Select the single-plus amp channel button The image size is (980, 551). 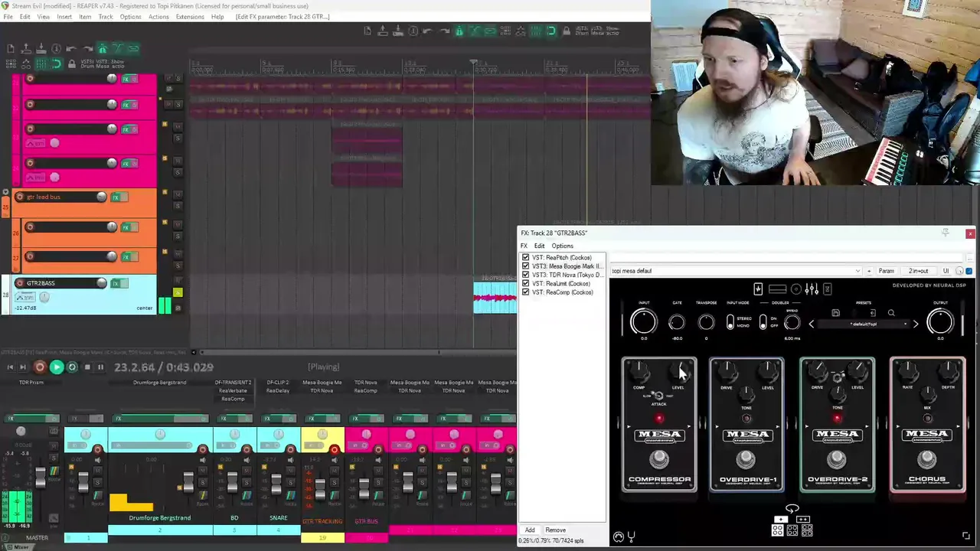pos(780,520)
